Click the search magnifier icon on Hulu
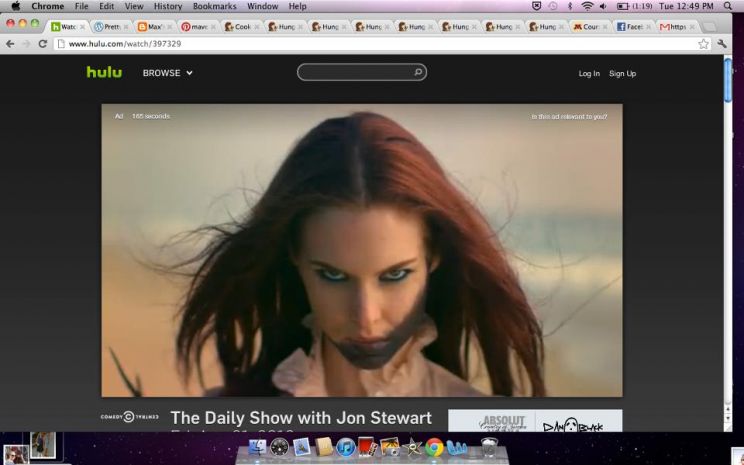Viewport: 744px width, 465px height. click(x=418, y=72)
